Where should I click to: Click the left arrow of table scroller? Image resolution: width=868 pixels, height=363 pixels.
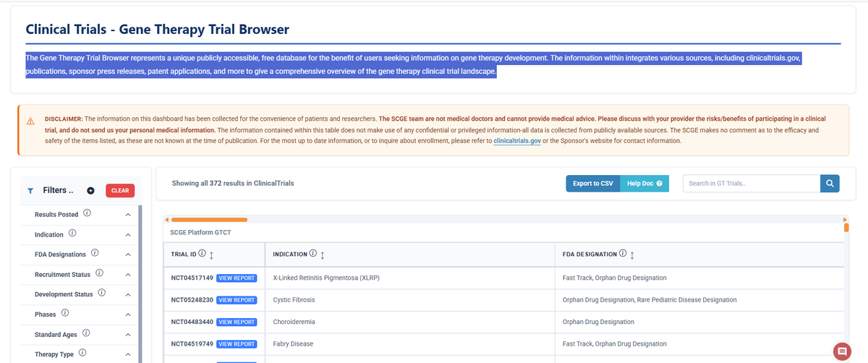(x=166, y=219)
